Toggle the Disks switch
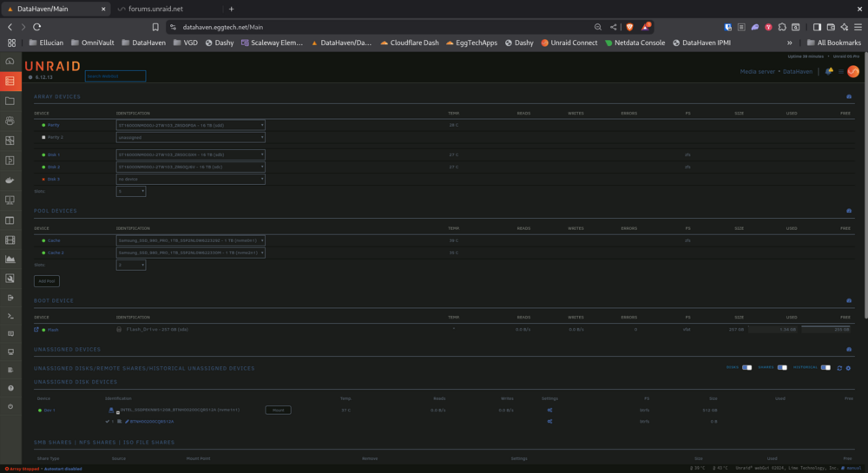Viewport: 868px width, 473px height. tap(746, 367)
